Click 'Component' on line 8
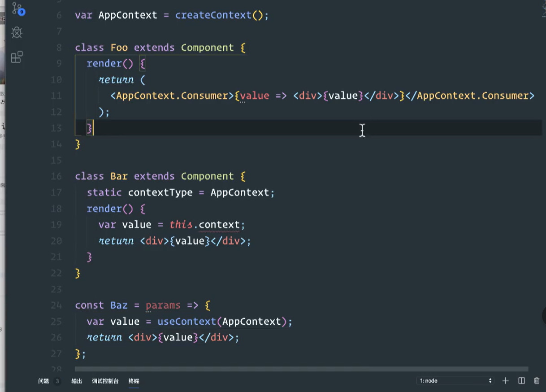The image size is (546, 392). [208, 48]
